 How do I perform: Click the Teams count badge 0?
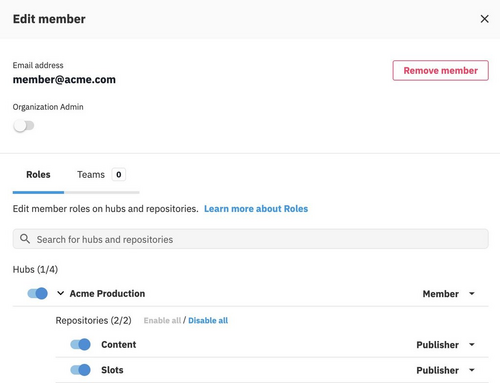(119, 174)
